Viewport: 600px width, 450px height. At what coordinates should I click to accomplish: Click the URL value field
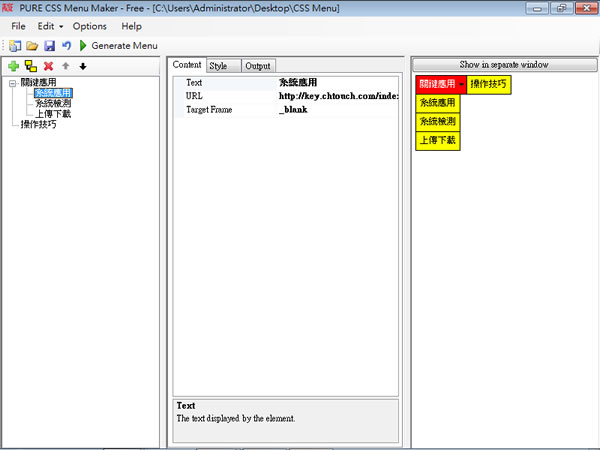pos(338,96)
